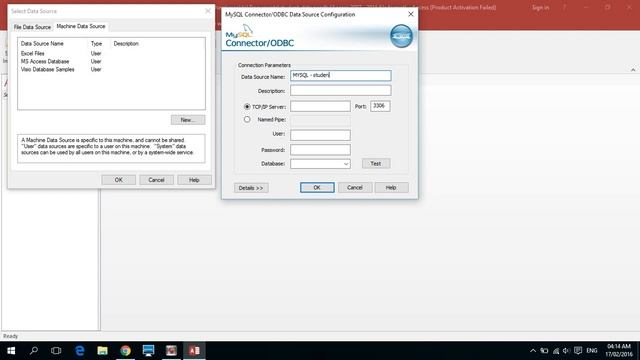
Task: Open network status tray icon
Action: (x=556, y=351)
